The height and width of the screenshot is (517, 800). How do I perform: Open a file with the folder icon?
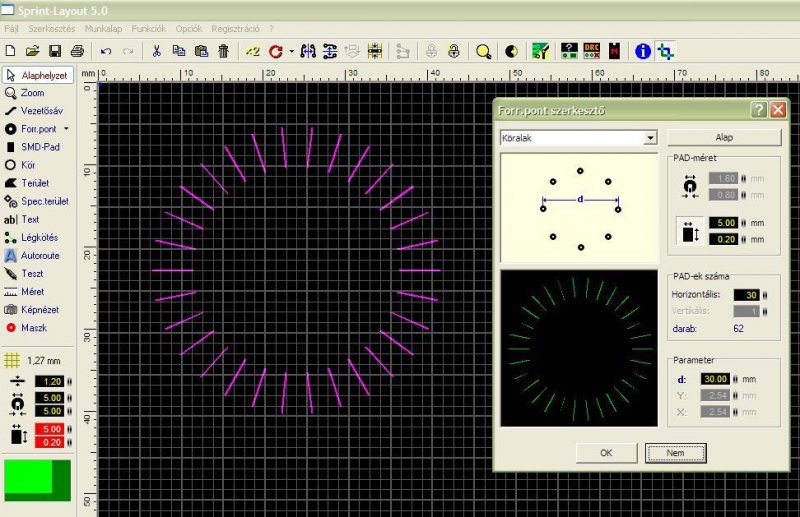click(32, 51)
